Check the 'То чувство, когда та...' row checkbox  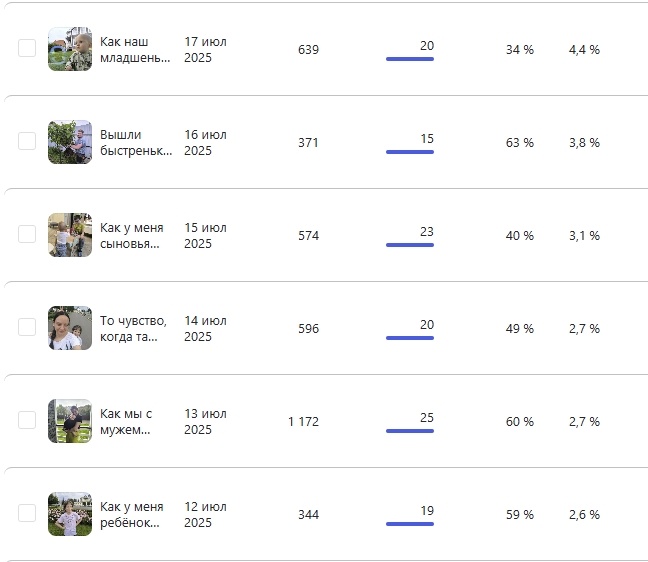(27, 328)
